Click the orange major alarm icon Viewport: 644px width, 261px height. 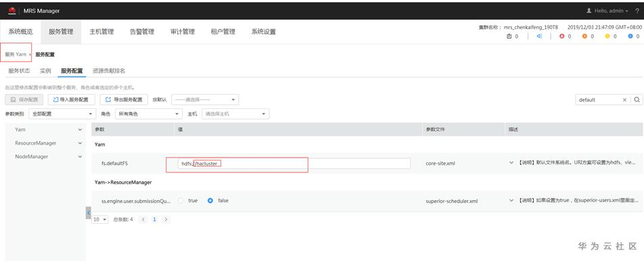(584, 36)
